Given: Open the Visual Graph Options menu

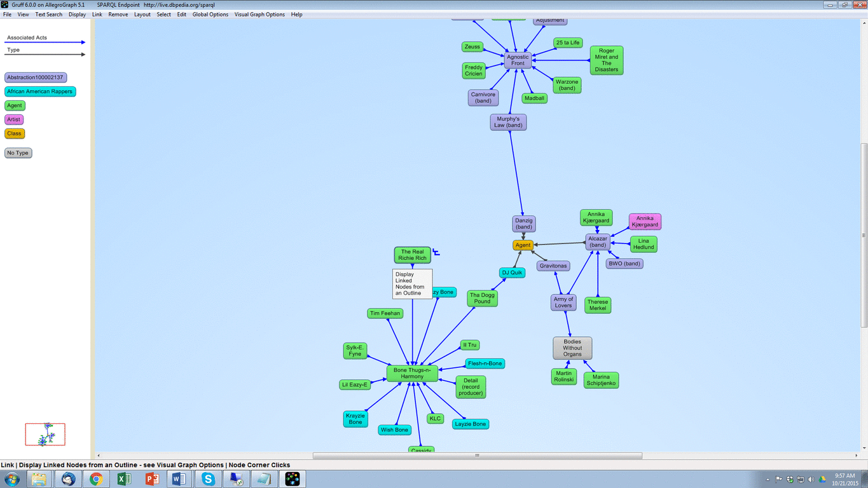Looking at the screenshot, I should click(259, 14).
